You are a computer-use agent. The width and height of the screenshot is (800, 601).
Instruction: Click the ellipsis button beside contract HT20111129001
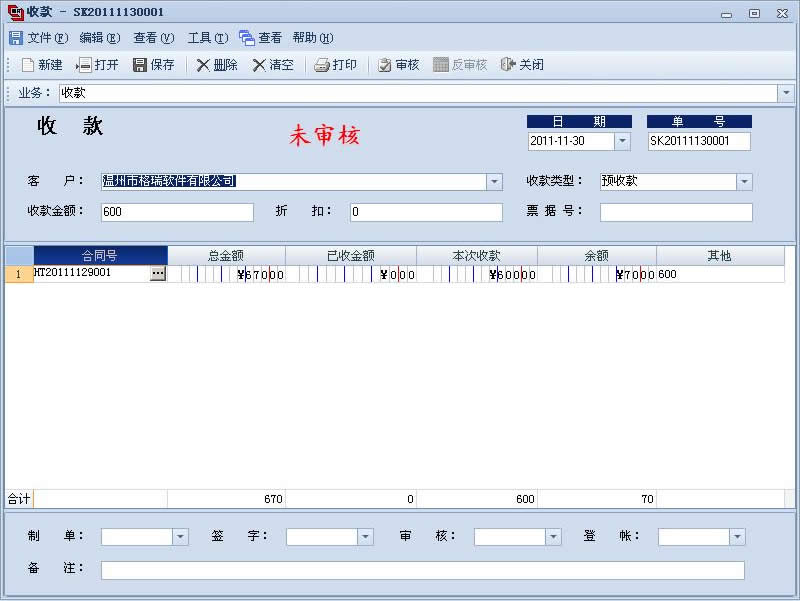pos(158,274)
